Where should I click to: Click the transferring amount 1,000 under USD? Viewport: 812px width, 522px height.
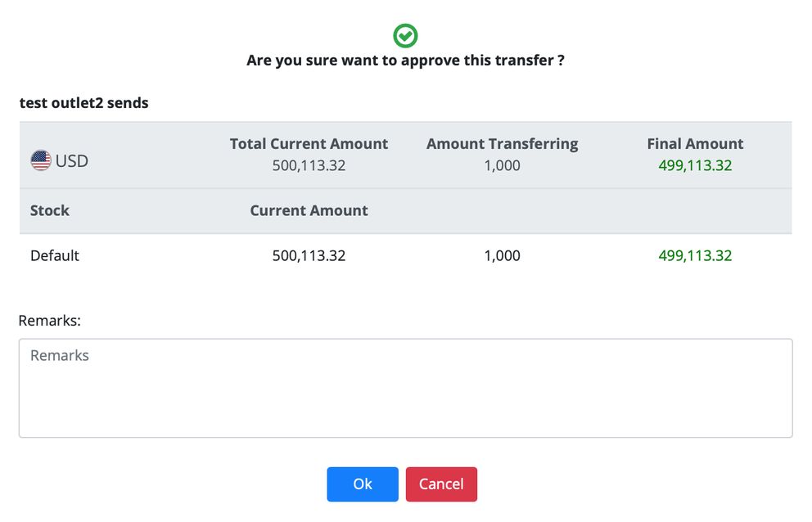tap(502, 165)
